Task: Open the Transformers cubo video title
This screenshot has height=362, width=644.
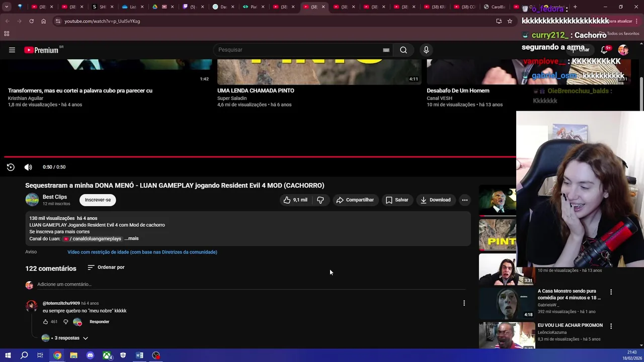Action: 80,90
